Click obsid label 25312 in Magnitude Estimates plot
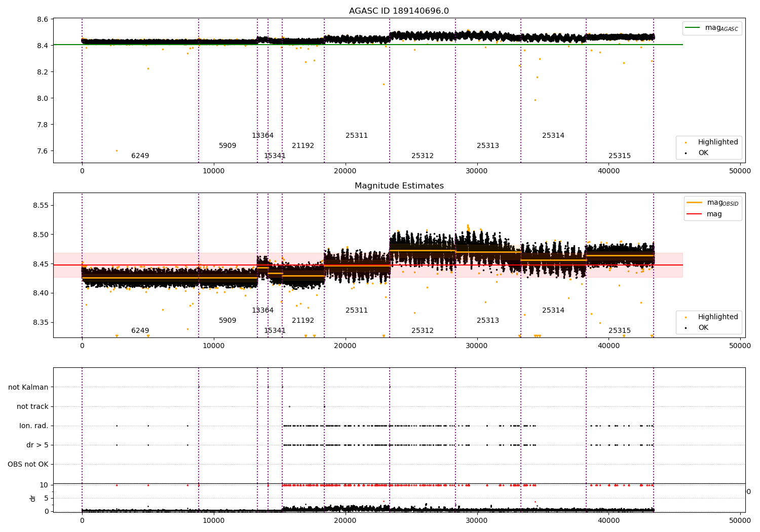Image resolution: width=760 pixels, height=532 pixels. click(x=423, y=330)
